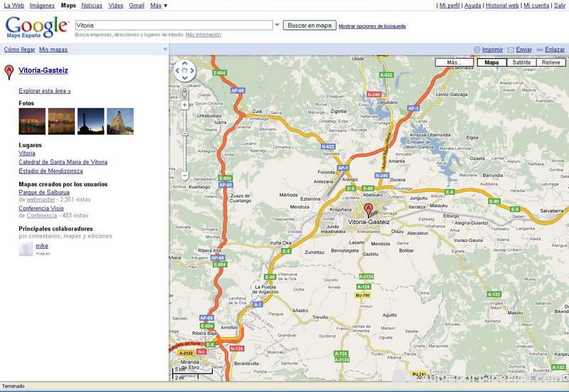The image size is (569, 392).
Task: Select Maps in top navigation
Action: coord(68,6)
